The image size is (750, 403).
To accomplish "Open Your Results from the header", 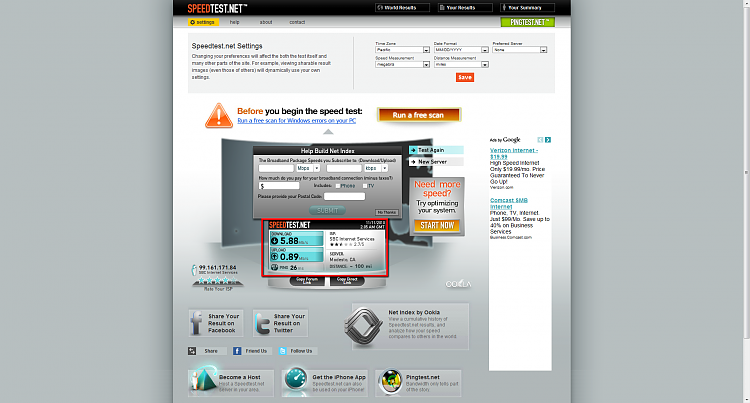I will coord(465,8).
